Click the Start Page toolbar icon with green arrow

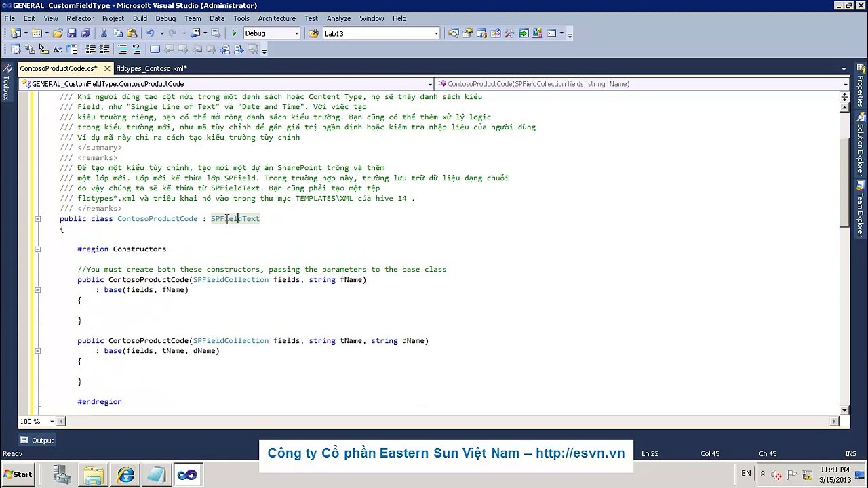point(524,33)
